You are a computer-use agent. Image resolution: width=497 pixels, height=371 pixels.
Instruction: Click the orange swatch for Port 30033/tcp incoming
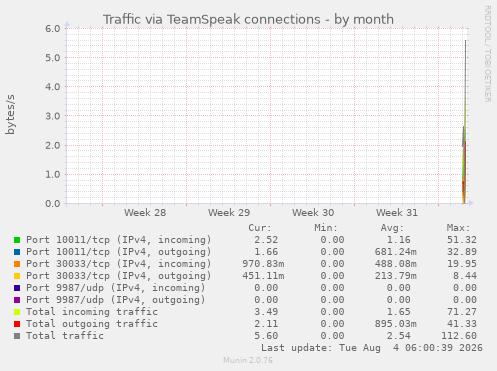pyautogui.click(x=17, y=264)
